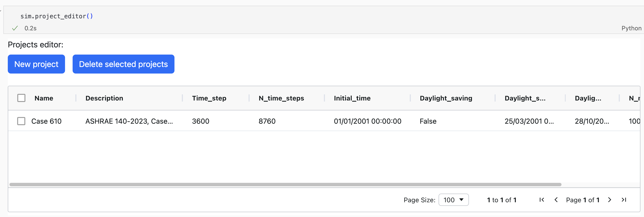Click the horizontal table scrollbar
The image size is (644, 217).
[x=285, y=185]
